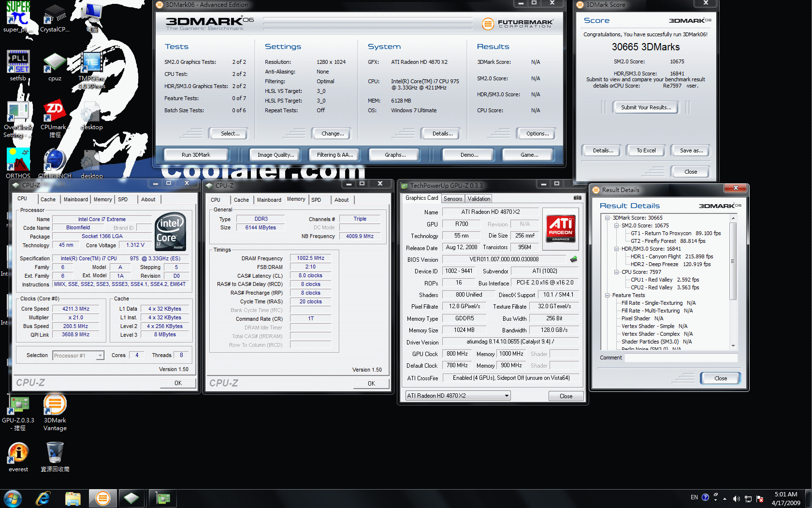
Task: Show hidden tray icons with the arrow
Action: [725, 498]
